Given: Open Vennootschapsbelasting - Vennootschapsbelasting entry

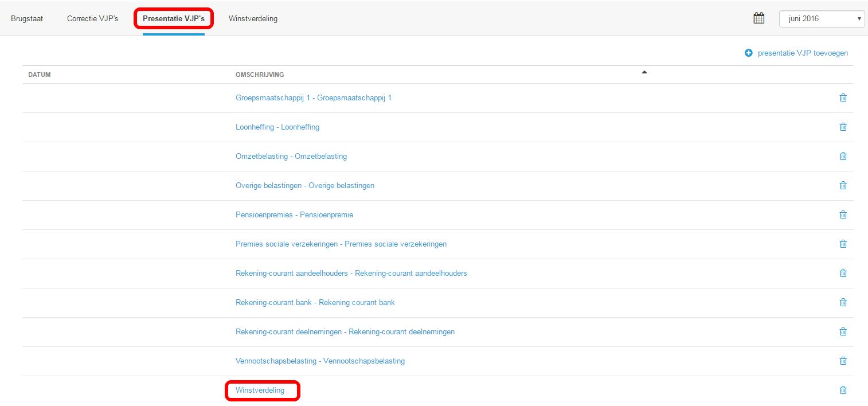Looking at the screenshot, I should point(320,361).
